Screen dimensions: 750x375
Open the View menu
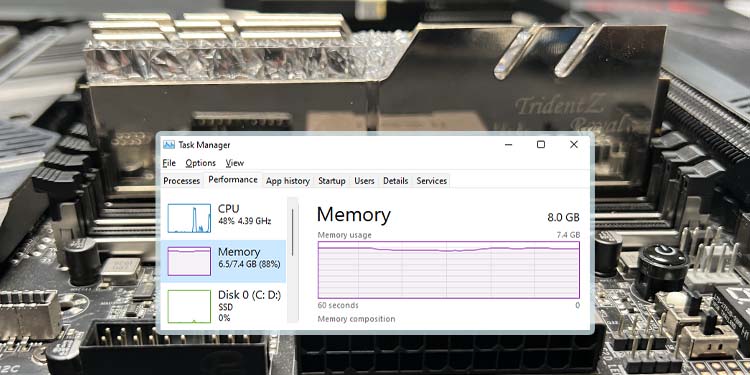pos(234,163)
